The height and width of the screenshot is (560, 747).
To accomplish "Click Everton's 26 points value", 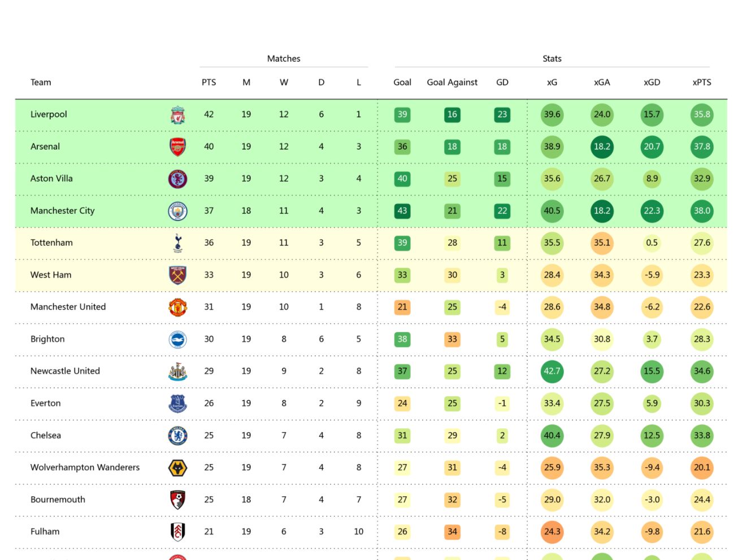I will point(209,403).
